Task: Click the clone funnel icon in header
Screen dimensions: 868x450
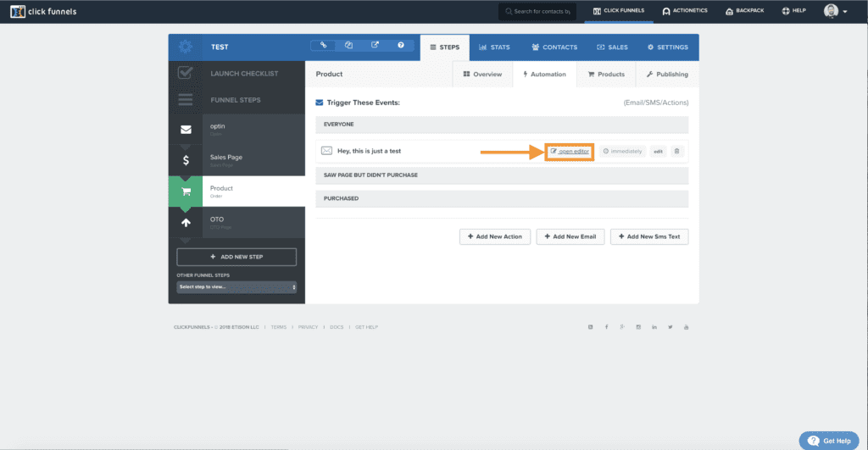Action: 348,46
